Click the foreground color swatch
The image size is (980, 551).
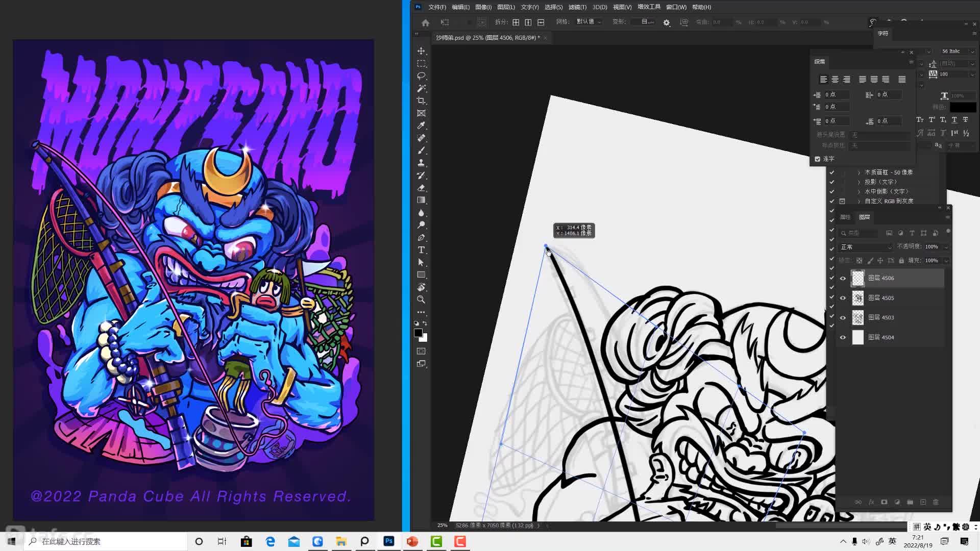click(418, 333)
